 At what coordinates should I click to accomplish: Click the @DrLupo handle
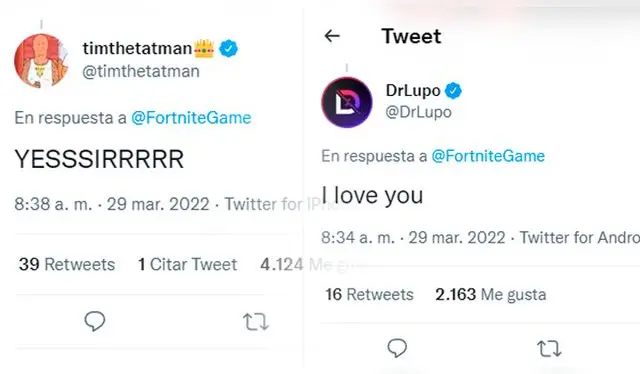tap(418, 112)
